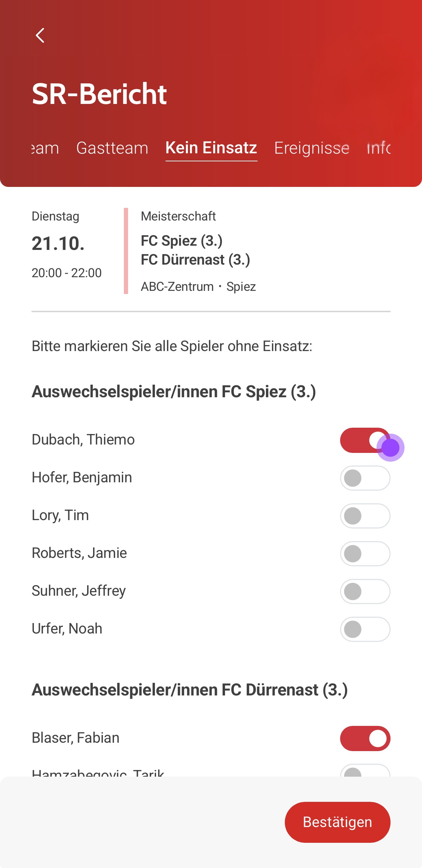Mark Roberts, Jamie without appearance

click(365, 554)
